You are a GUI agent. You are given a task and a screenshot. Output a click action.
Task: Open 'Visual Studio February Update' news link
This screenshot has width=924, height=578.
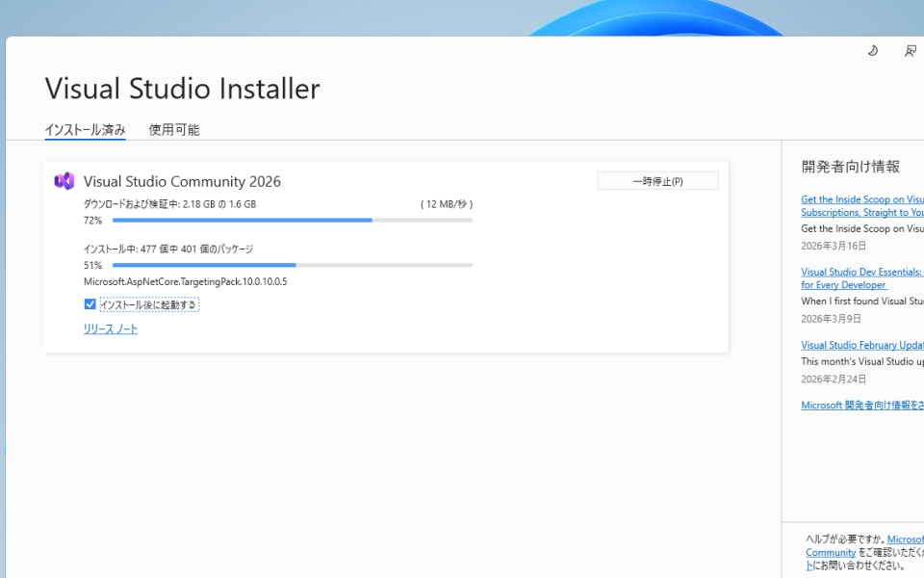(861, 345)
